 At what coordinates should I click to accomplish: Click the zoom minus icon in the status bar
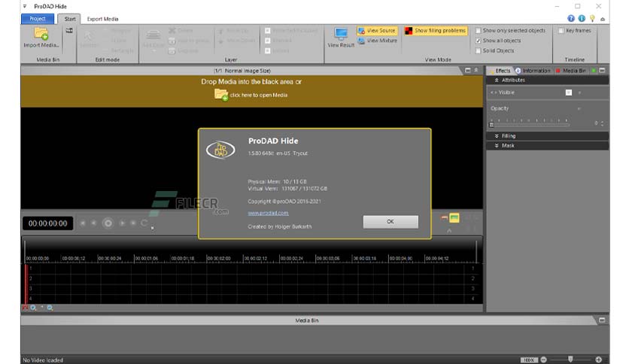[543, 359]
